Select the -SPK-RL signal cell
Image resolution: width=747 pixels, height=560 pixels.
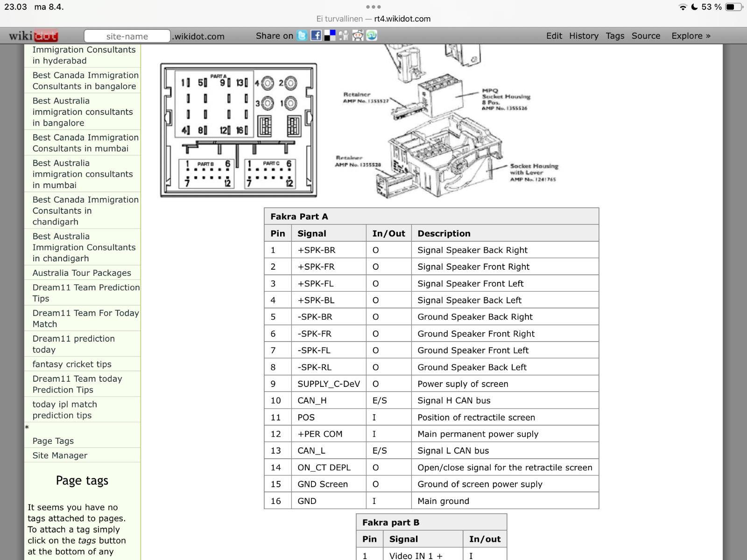pos(329,367)
